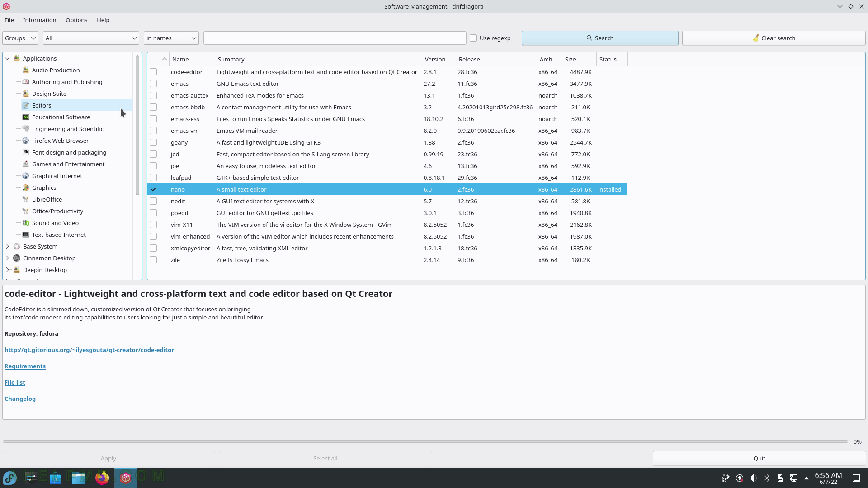The height and width of the screenshot is (488, 868).
Task: Show hidden system tray icons arrow
Action: [x=806, y=478]
